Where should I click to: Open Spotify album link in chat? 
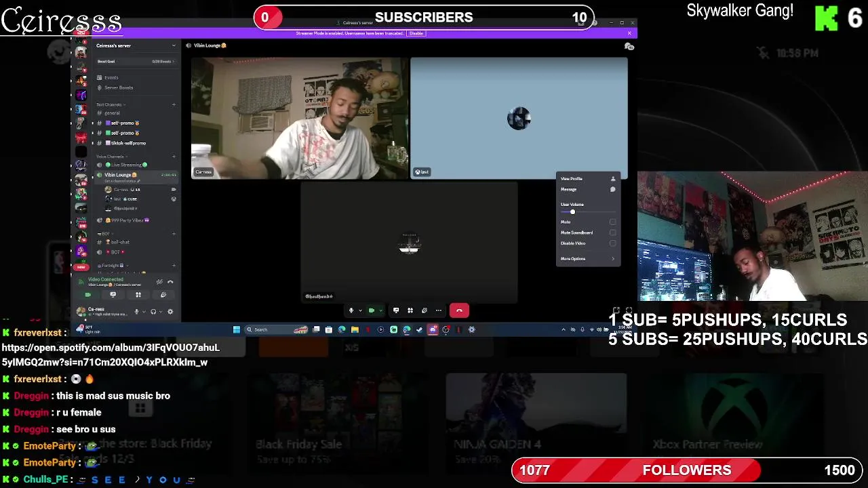pos(111,354)
